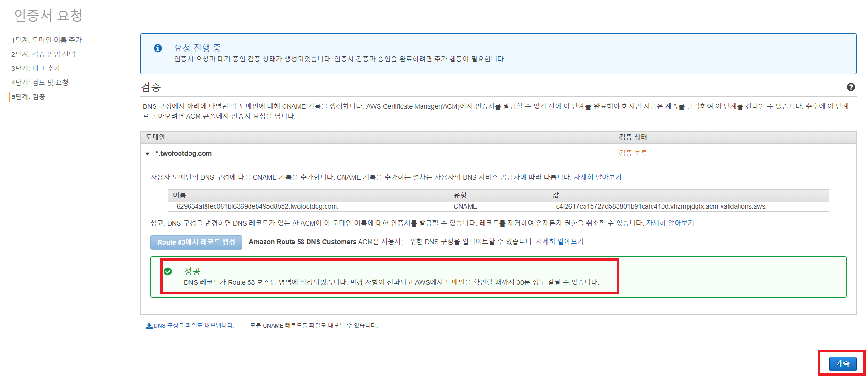Click the Amazon Route 53 DNS Customers text

[302, 242]
